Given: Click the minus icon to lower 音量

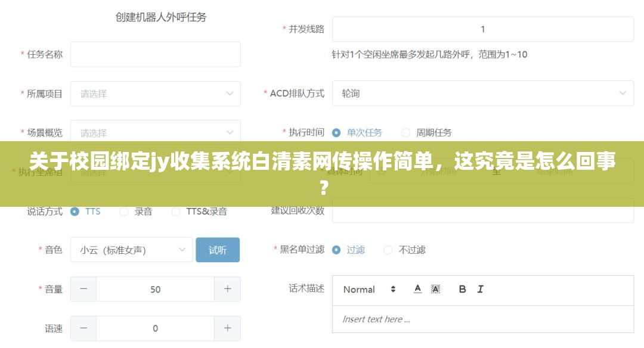Looking at the screenshot, I should pyautogui.click(x=83, y=289).
